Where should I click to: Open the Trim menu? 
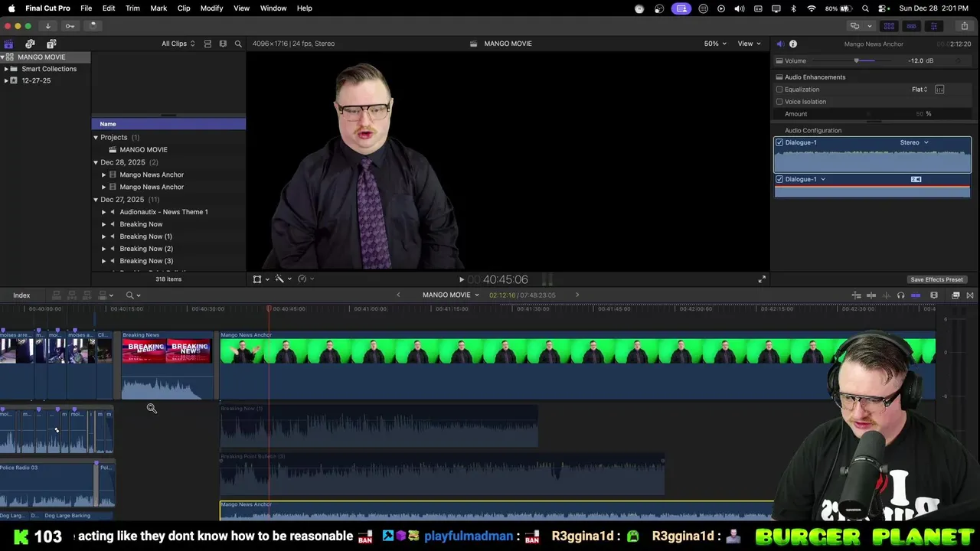132,8
